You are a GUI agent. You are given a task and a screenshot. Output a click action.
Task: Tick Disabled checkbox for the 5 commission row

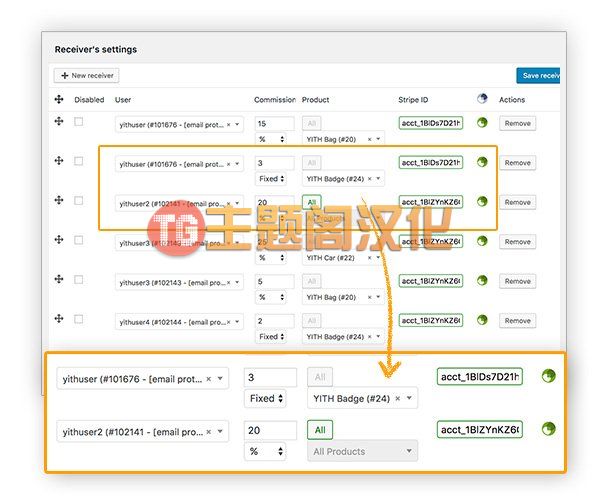click(78, 280)
